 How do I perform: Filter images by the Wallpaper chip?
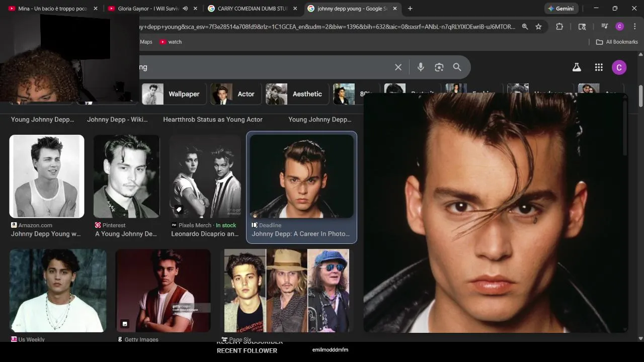(174, 94)
